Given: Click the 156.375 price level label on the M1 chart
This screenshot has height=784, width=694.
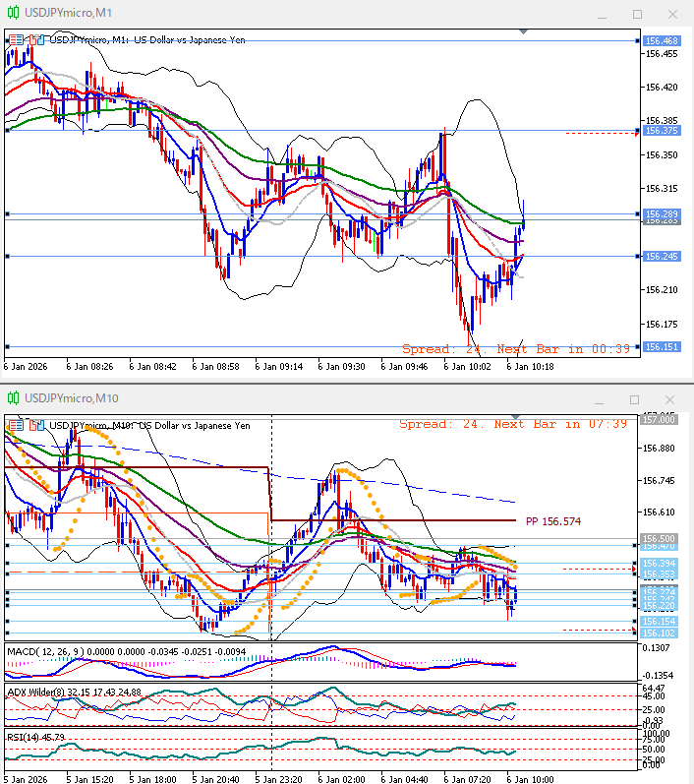Looking at the screenshot, I should (x=663, y=131).
